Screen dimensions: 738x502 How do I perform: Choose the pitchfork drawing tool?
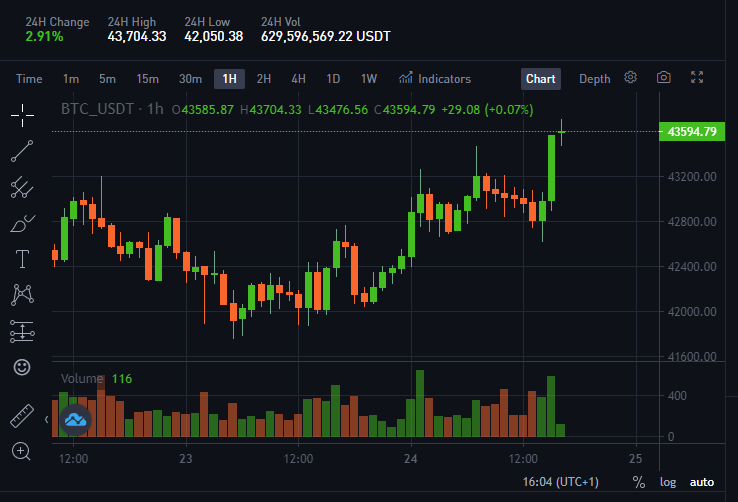[x=22, y=187]
